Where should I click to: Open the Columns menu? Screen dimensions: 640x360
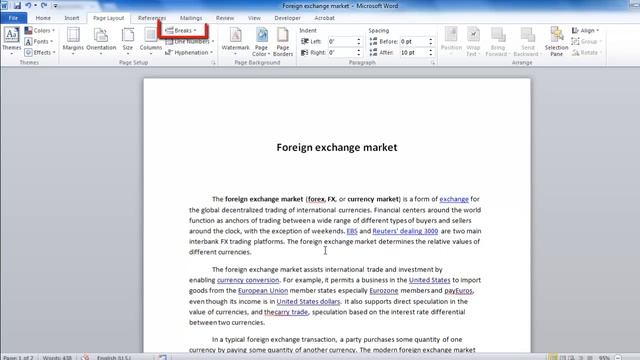[x=151, y=41]
